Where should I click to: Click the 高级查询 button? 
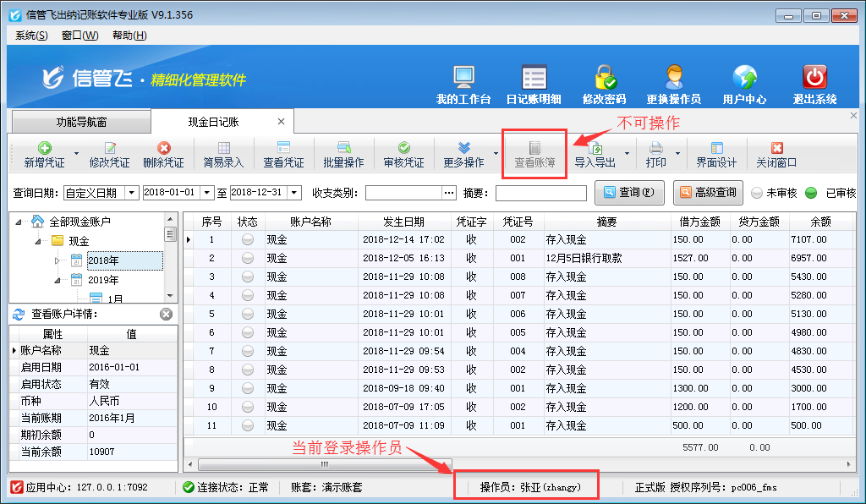tap(707, 193)
